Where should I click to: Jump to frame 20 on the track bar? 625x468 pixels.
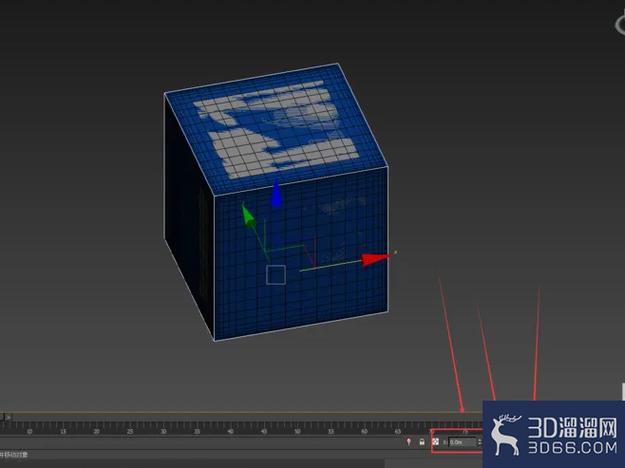click(x=96, y=431)
